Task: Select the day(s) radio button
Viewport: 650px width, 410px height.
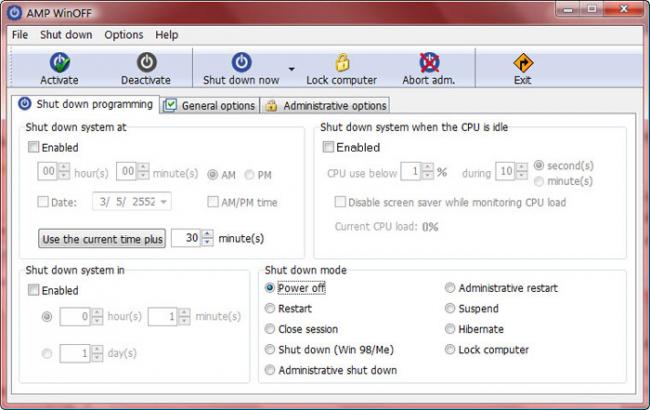Action: [x=47, y=353]
